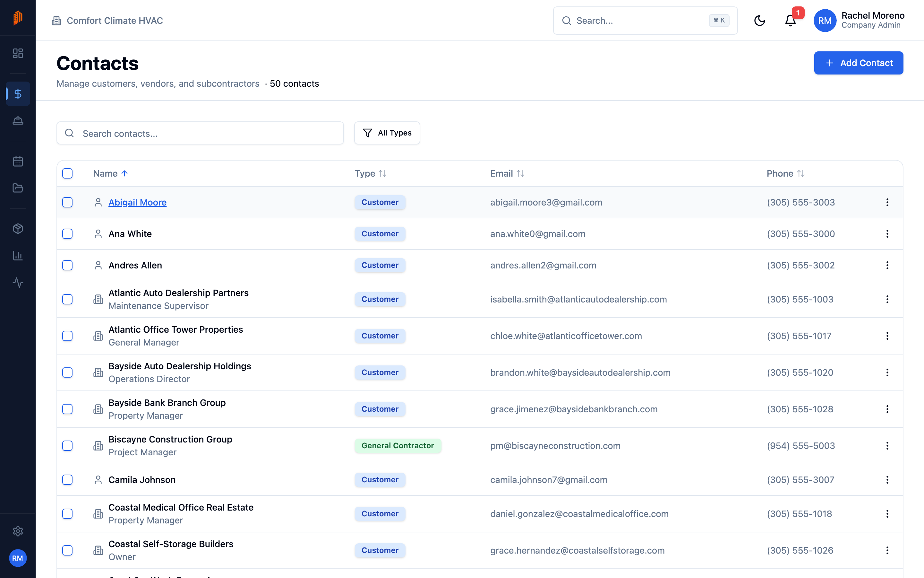The width and height of the screenshot is (924, 578).
Task: Open row actions for Atlantic Auto Dealership Partners
Action: point(887,299)
